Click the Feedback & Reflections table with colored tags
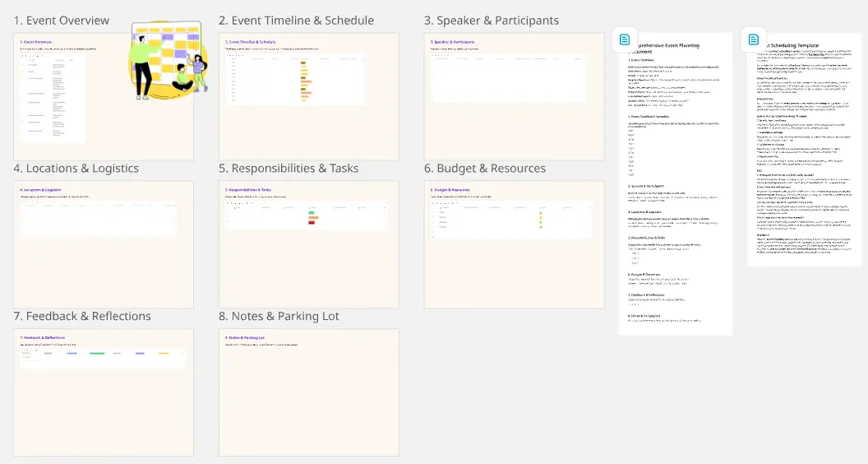This screenshot has height=464, width=868. tap(103, 357)
